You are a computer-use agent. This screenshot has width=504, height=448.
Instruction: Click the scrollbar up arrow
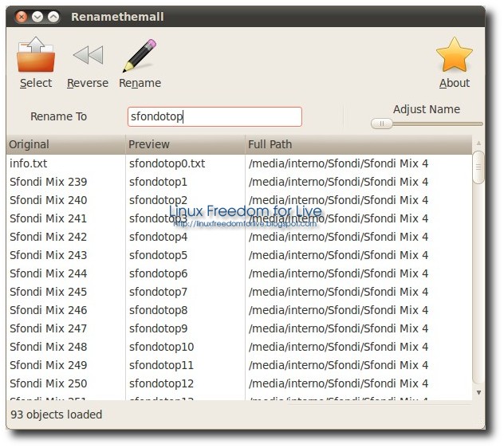[478, 143]
